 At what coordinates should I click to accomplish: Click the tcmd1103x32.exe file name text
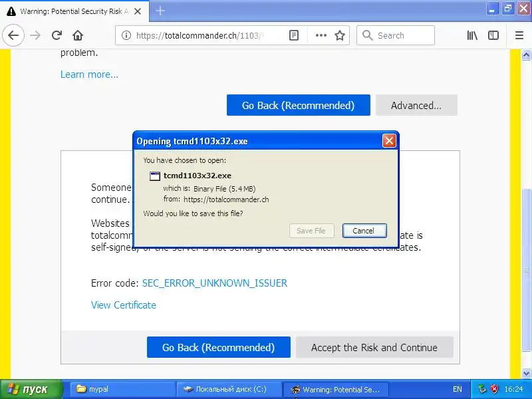coord(198,176)
